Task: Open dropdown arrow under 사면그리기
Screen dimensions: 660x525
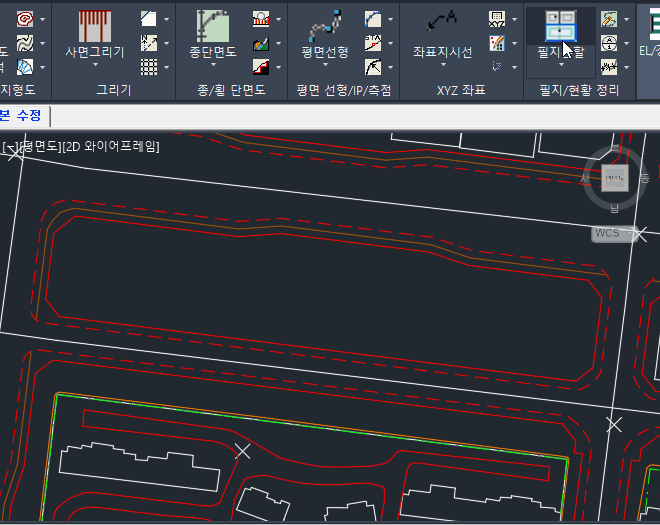Action: [x=95, y=65]
